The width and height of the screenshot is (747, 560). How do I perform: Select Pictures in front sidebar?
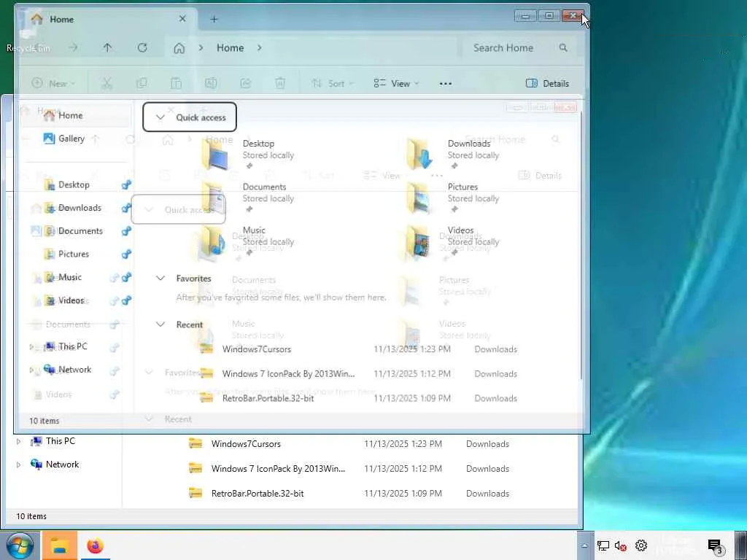(x=75, y=254)
